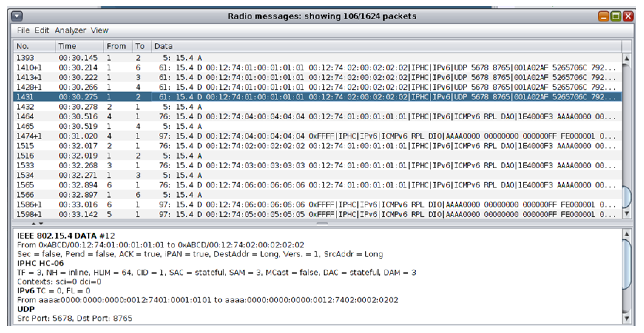Image resolution: width=644 pixels, height=333 pixels.
Task: Expand the packet list using divider down arrow
Action: pos(41,223)
